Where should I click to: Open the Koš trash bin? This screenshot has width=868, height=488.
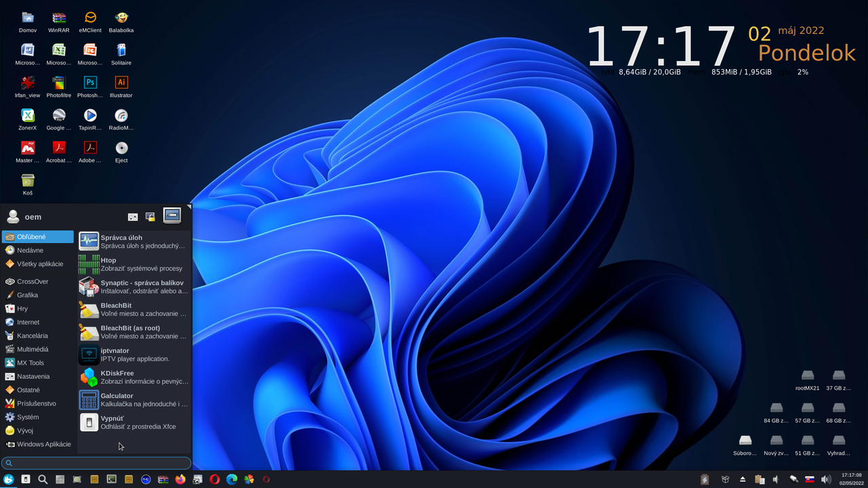pos(28,184)
